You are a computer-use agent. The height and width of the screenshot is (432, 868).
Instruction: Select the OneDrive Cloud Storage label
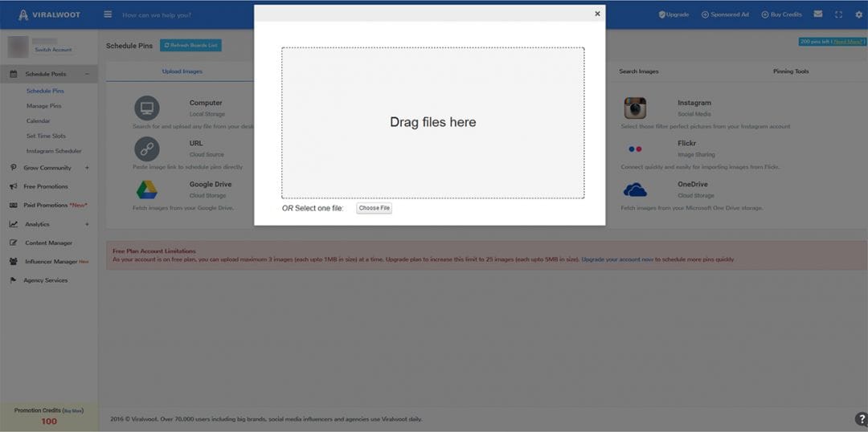tap(696, 190)
